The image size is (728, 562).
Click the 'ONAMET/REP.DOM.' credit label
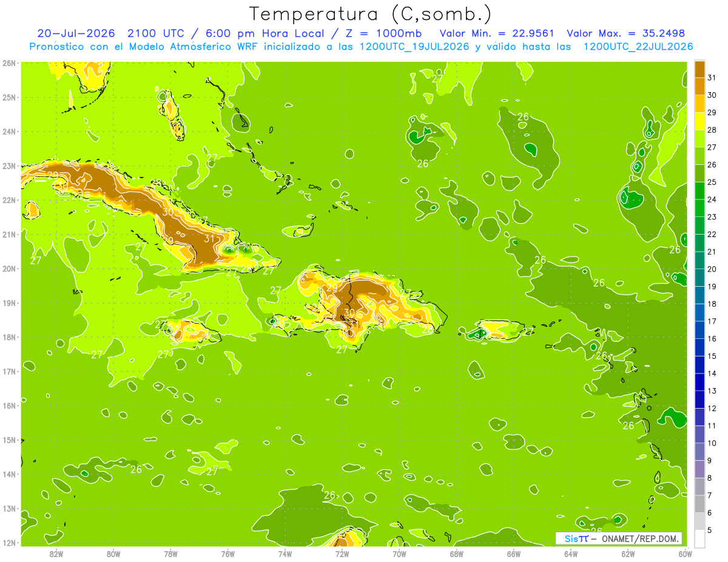(x=640, y=538)
